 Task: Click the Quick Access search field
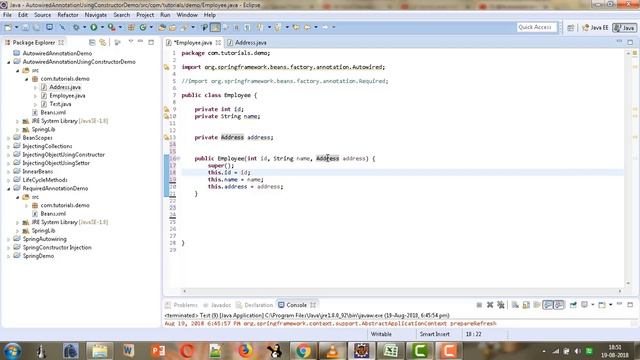(536, 27)
